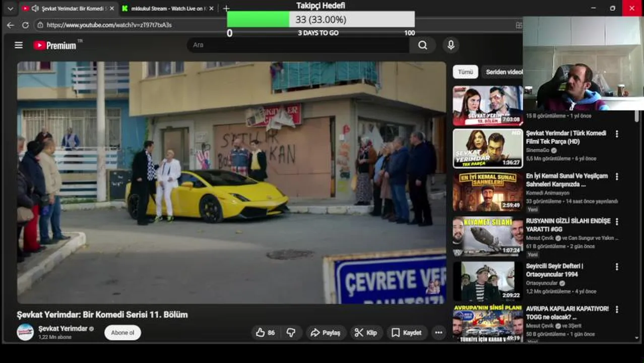Restore down the browser window
The height and width of the screenshot is (363, 644).
(612, 8)
